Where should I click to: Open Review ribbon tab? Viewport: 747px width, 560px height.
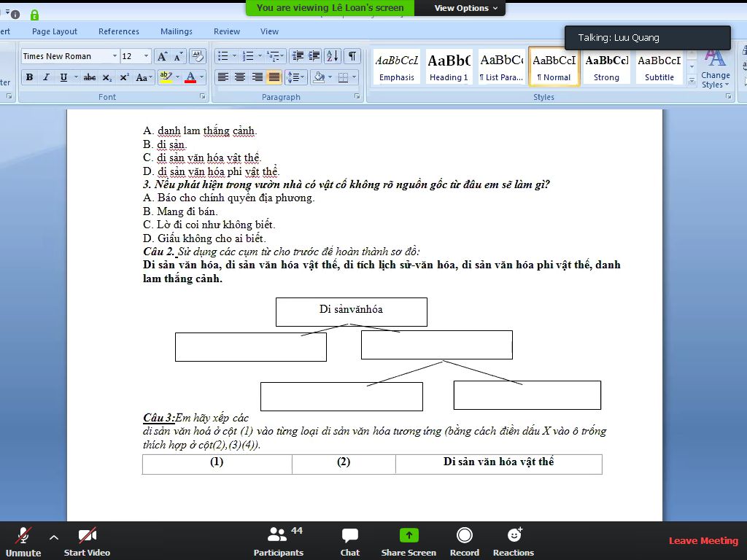click(x=227, y=31)
